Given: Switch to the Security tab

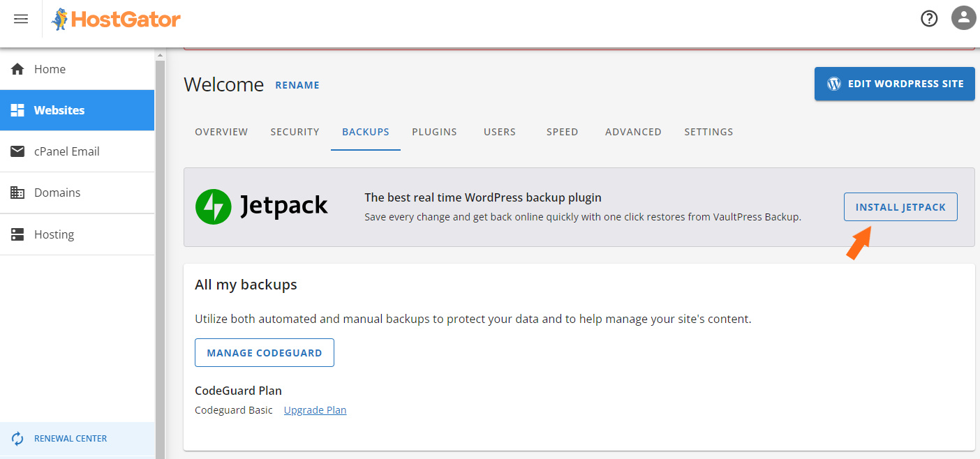Looking at the screenshot, I should pos(295,131).
